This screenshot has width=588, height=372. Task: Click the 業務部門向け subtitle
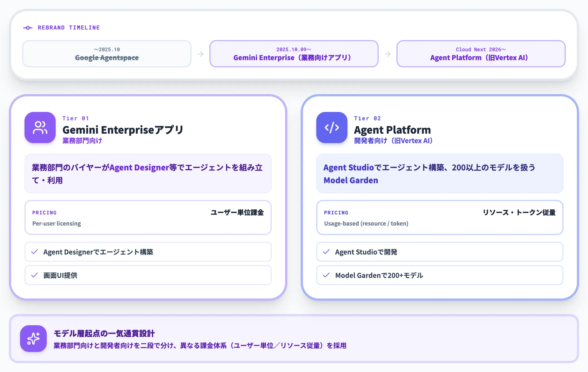(82, 141)
